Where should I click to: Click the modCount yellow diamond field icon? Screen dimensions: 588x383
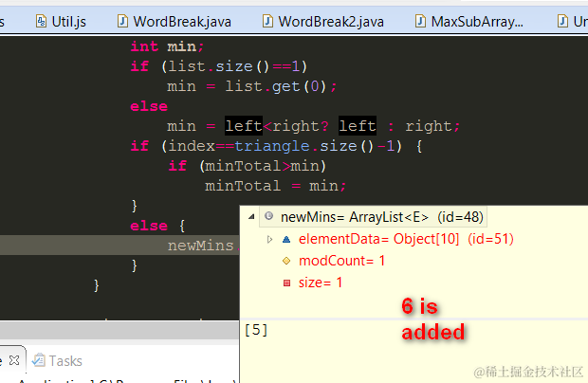286,261
